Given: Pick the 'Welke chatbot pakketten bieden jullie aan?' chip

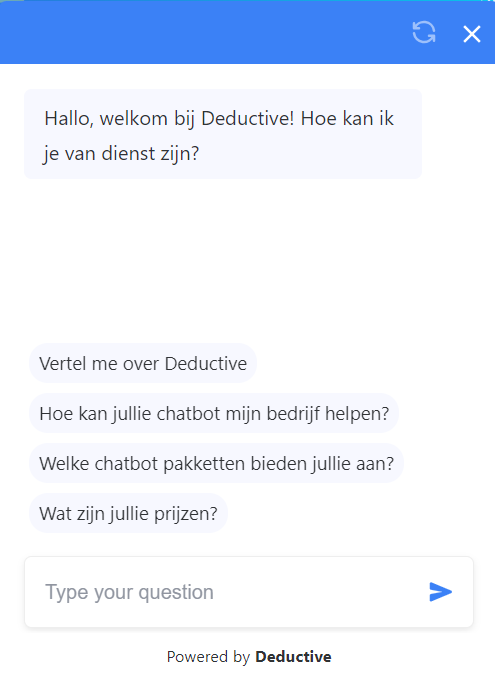Looking at the screenshot, I should coord(217,463).
